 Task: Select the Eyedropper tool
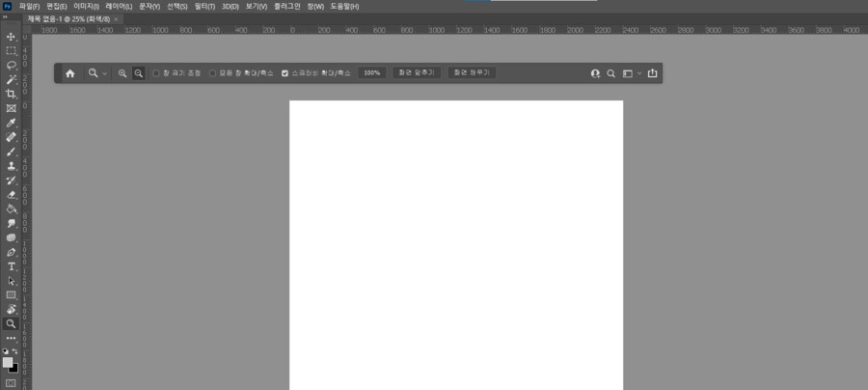pos(11,123)
